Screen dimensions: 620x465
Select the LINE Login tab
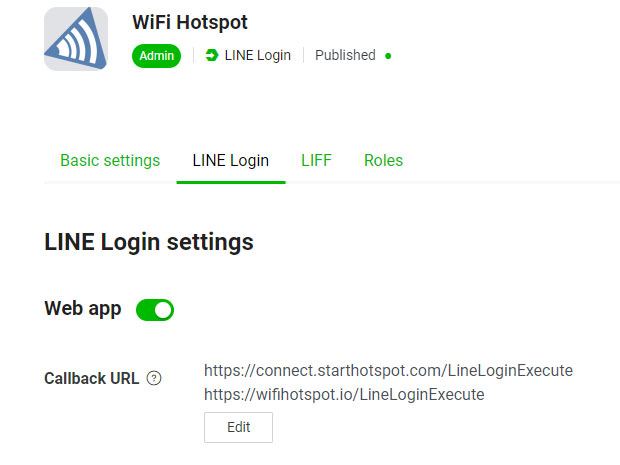(x=231, y=161)
